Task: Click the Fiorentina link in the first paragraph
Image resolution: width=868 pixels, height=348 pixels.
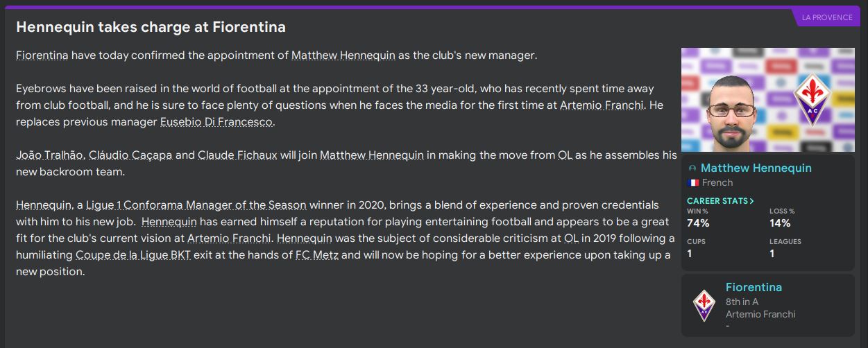Action: pyautogui.click(x=42, y=55)
